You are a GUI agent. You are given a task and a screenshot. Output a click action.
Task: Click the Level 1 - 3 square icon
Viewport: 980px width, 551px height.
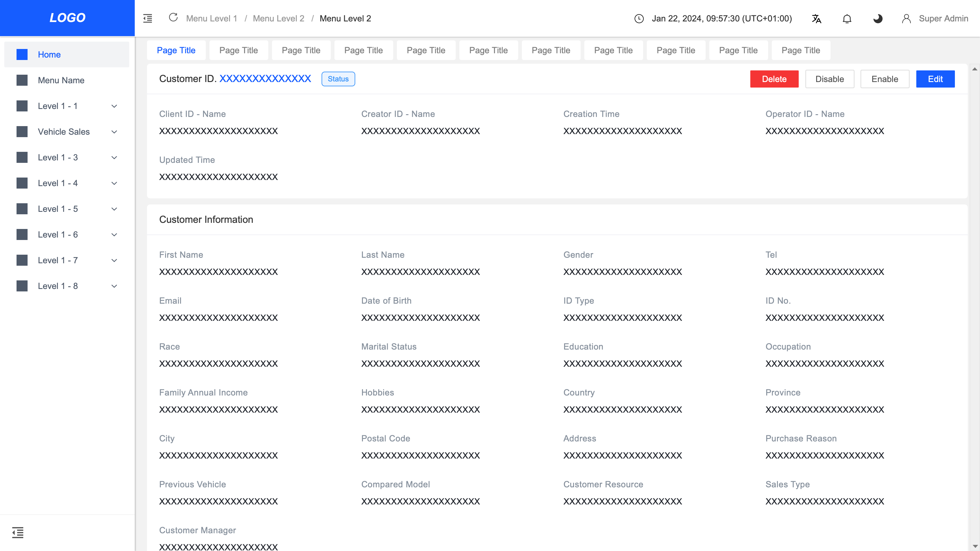22,157
